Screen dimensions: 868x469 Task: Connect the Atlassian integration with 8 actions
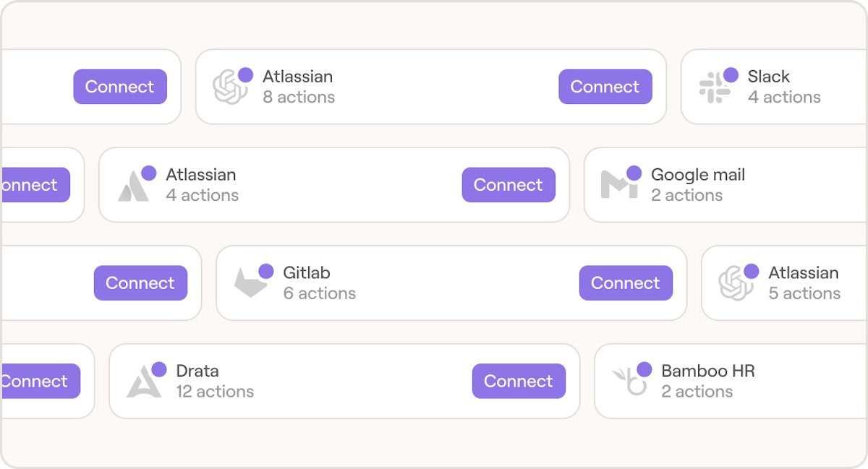[605, 87]
